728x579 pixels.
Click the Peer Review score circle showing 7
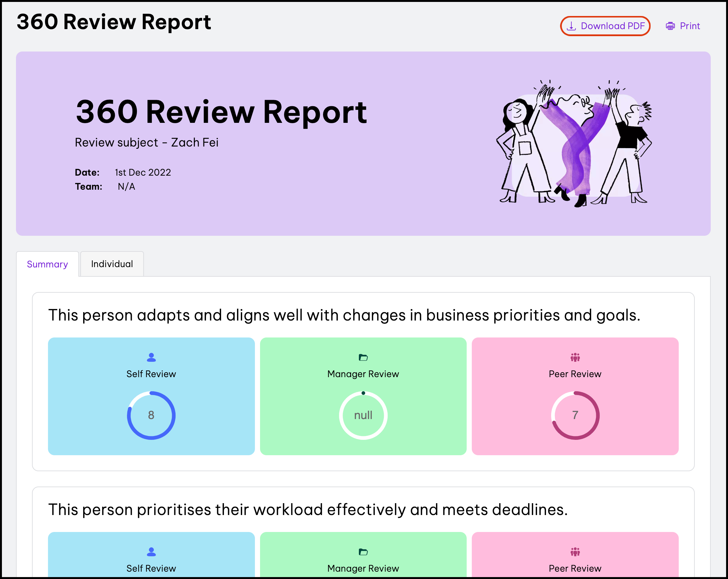[575, 415]
